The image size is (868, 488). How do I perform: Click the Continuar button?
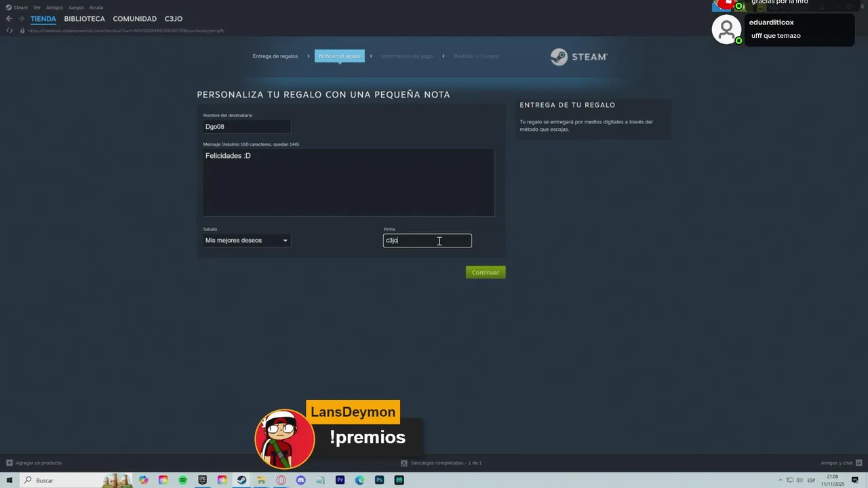[x=486, y=272]
